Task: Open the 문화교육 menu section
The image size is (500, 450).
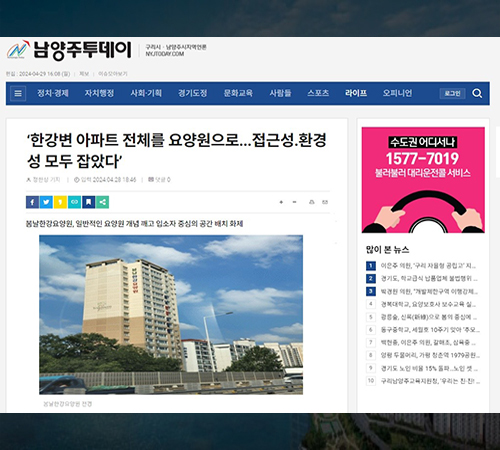Action: [238, 93]
